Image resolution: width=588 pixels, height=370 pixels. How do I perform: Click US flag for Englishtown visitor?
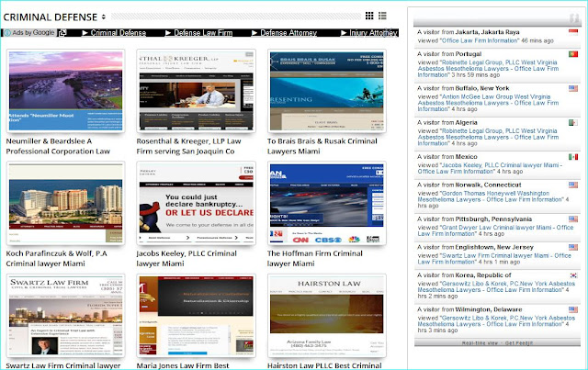[x=573, y=247]
